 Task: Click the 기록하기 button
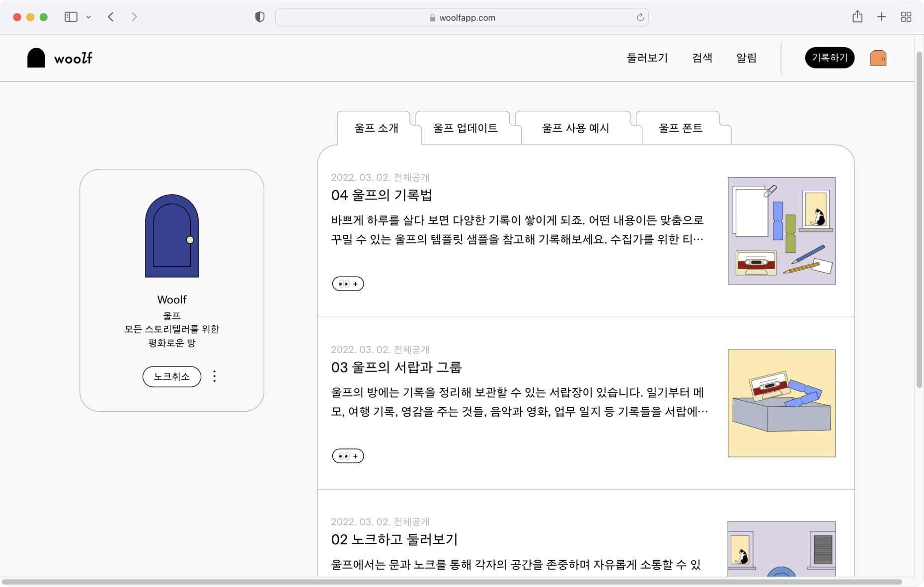tap(830, 58)
